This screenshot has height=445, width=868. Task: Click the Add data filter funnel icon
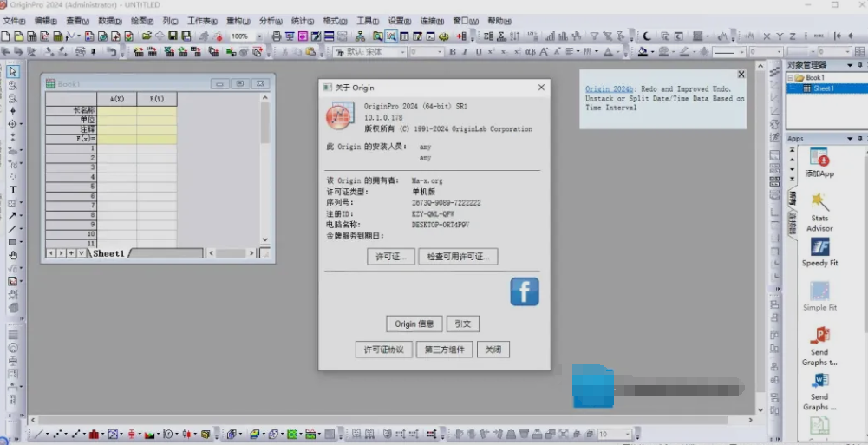pos(594,36)
